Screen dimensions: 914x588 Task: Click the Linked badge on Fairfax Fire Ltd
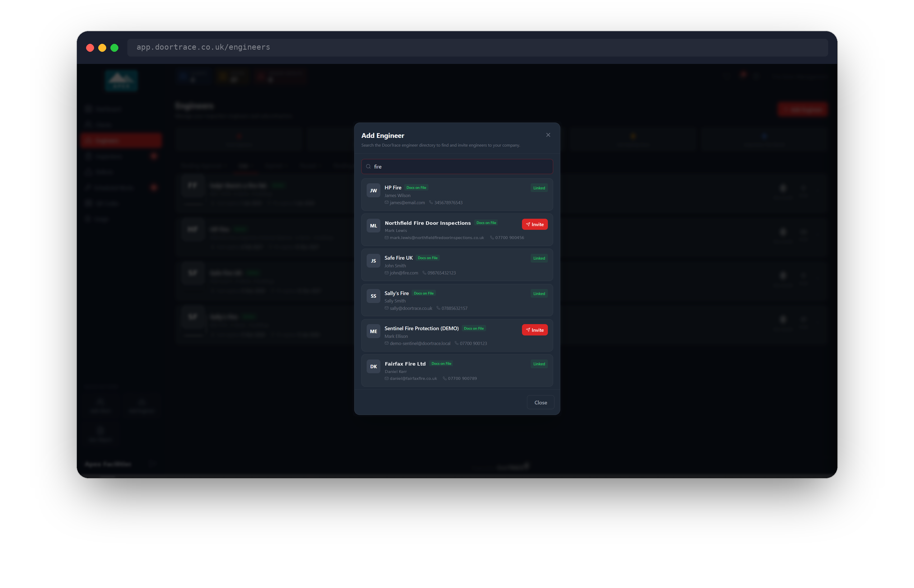[539, 364]
